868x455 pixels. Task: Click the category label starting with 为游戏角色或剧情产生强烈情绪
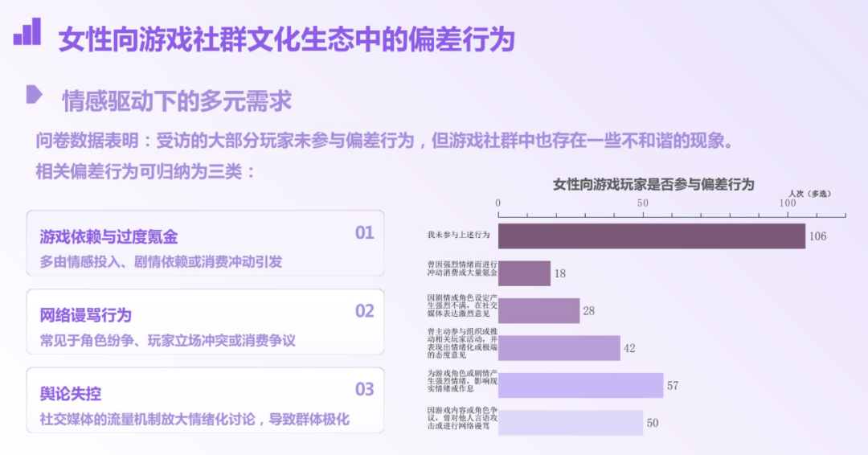[461, 381]
